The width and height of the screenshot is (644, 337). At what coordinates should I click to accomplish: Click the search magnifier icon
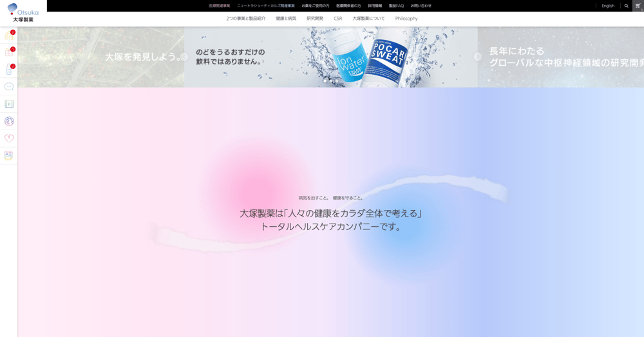click(627, 6)
